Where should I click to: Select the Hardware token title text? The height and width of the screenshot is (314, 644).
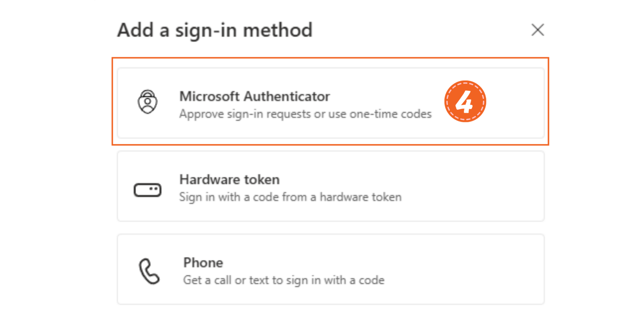click(229, 180)
